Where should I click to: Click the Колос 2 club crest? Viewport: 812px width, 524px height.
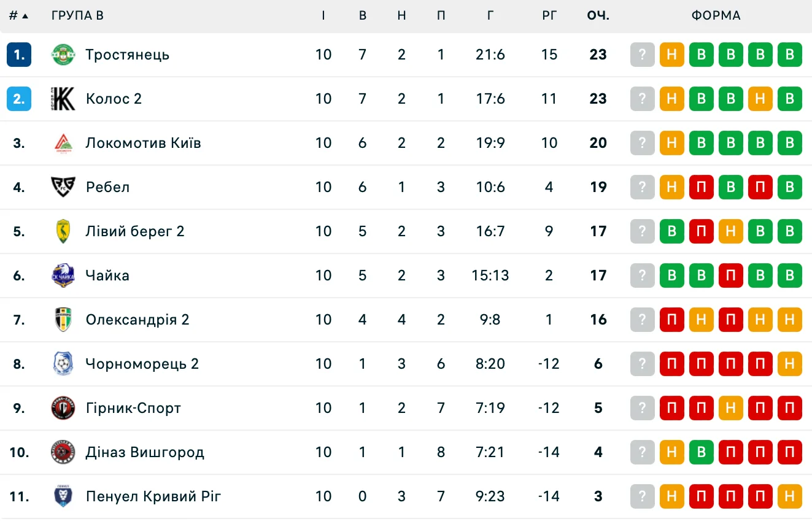pos(63,99)
